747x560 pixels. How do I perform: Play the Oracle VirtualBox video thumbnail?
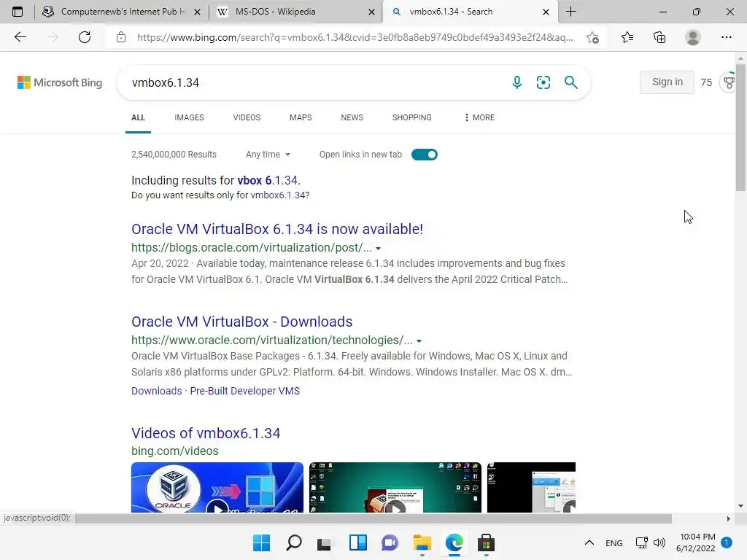click(x=217, y=487)
